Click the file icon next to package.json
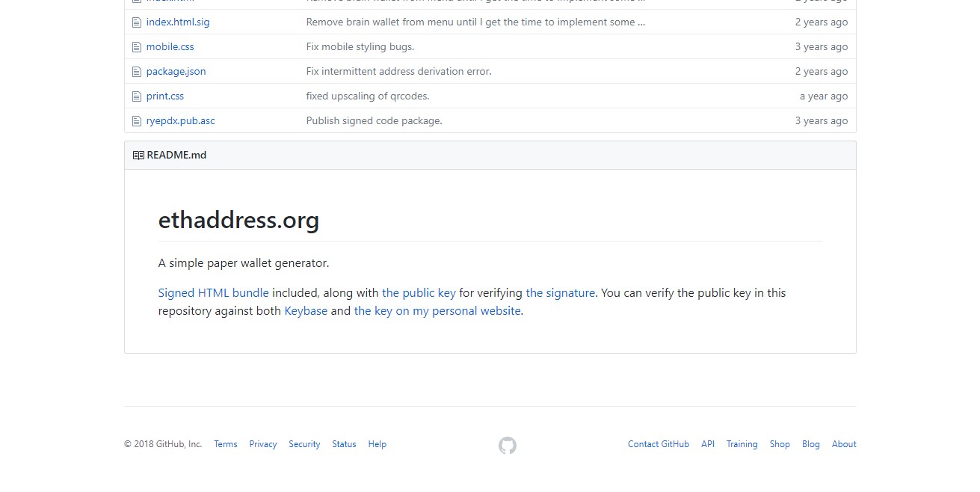 [x=136, y=72]
